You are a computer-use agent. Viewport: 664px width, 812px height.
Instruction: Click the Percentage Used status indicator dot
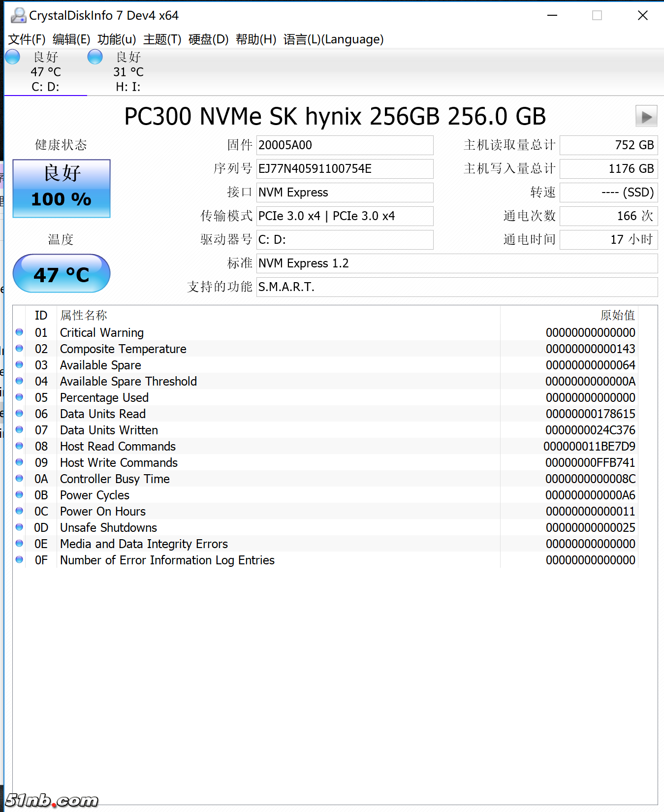pos(19,397)
